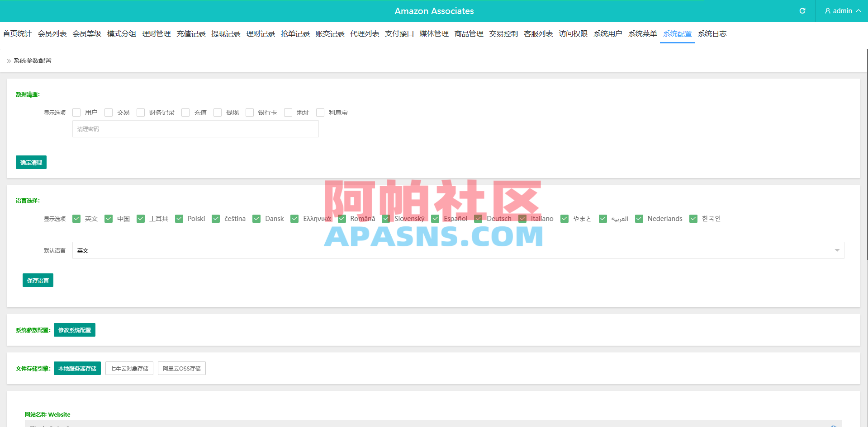Uncheck the Polski language option
868x427 pixels.
coord(179,219)
